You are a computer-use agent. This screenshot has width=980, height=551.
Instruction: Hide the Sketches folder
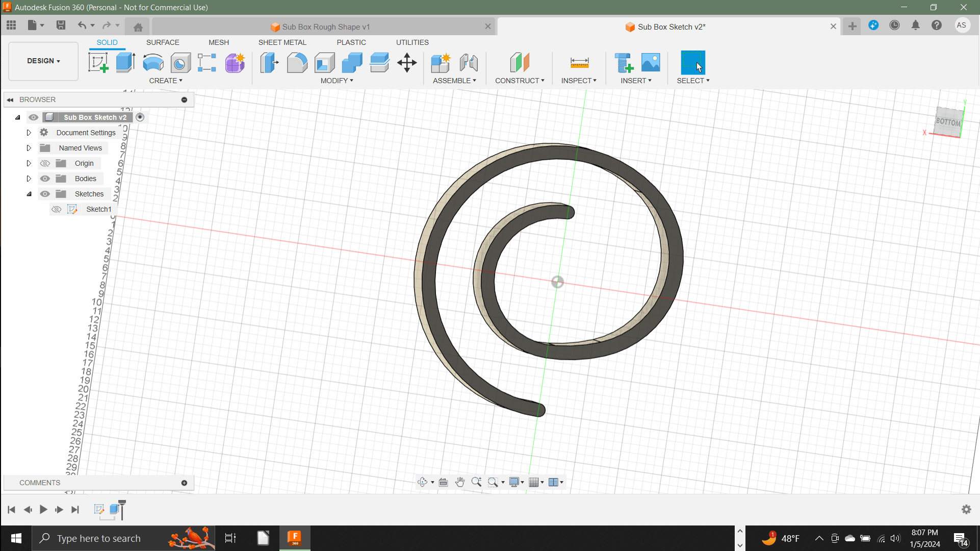coord(45,194)
